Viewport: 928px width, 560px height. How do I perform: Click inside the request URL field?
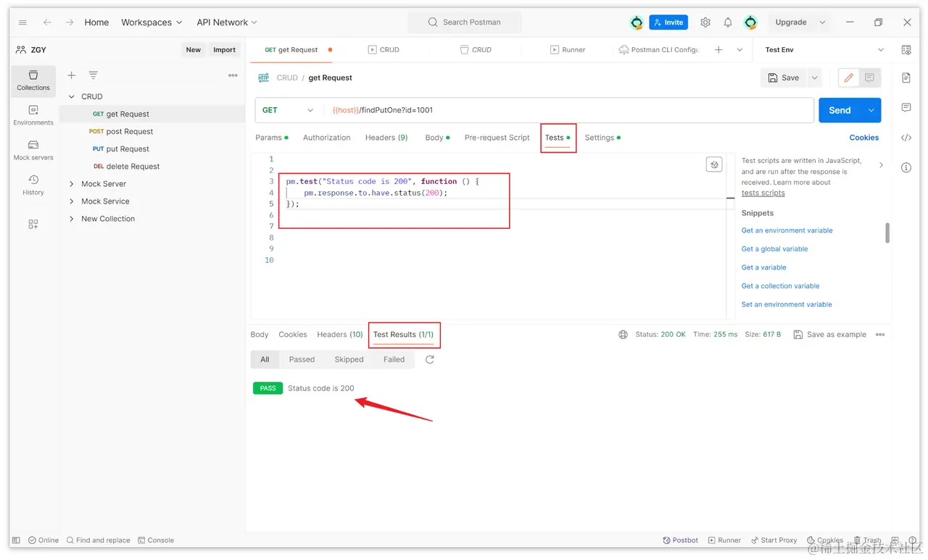pos(570,110)
